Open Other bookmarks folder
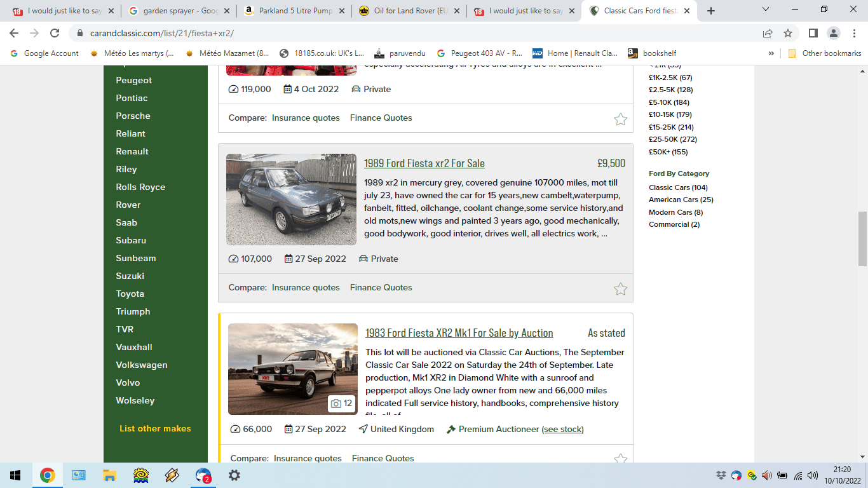 click(824, 53)
